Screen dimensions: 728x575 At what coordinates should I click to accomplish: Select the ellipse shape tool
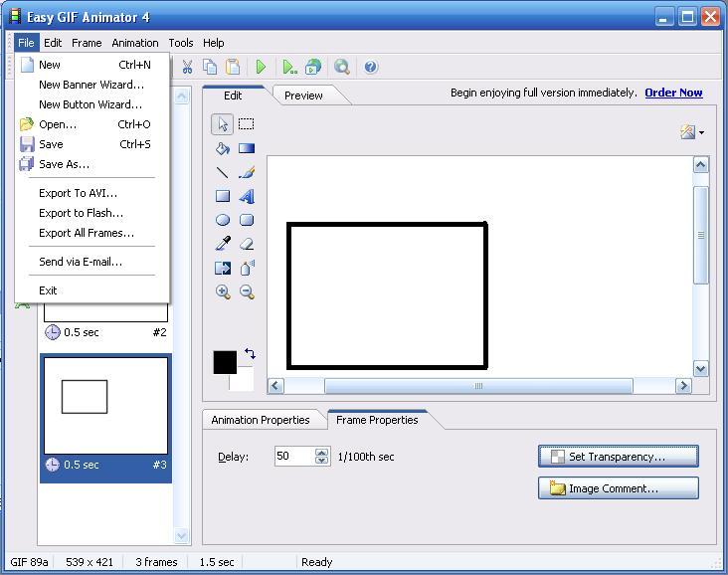pos(223,220)
